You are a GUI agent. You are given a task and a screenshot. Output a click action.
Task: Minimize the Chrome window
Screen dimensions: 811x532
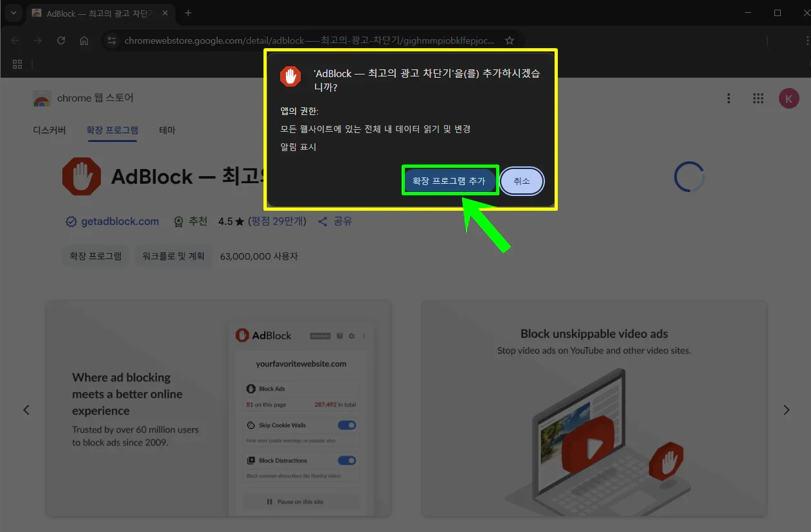(x=748, y=13)
